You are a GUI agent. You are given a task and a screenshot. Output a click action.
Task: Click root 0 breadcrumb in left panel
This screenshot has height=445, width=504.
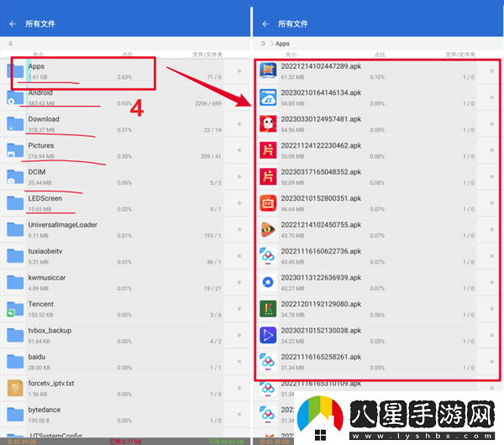click(11, 44)
